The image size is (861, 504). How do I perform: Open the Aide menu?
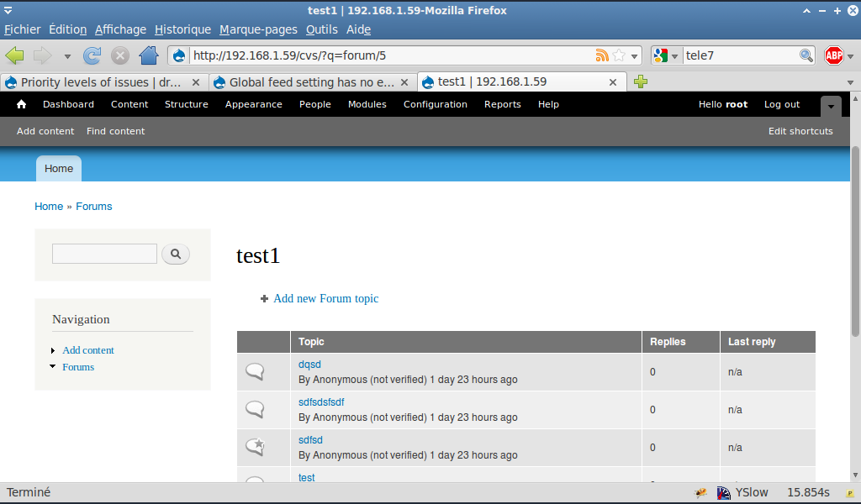pos(358,29)
